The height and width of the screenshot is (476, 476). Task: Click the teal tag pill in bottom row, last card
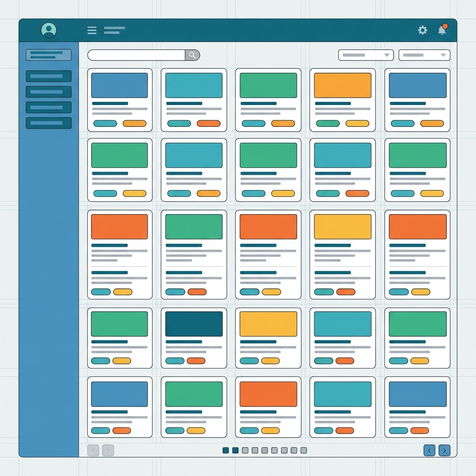[x=398, y=430]
